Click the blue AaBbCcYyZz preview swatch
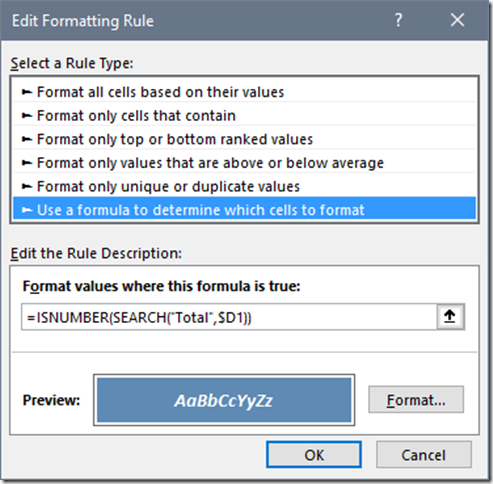This screenshot has height=484, width=493. [x=224, y=400]
